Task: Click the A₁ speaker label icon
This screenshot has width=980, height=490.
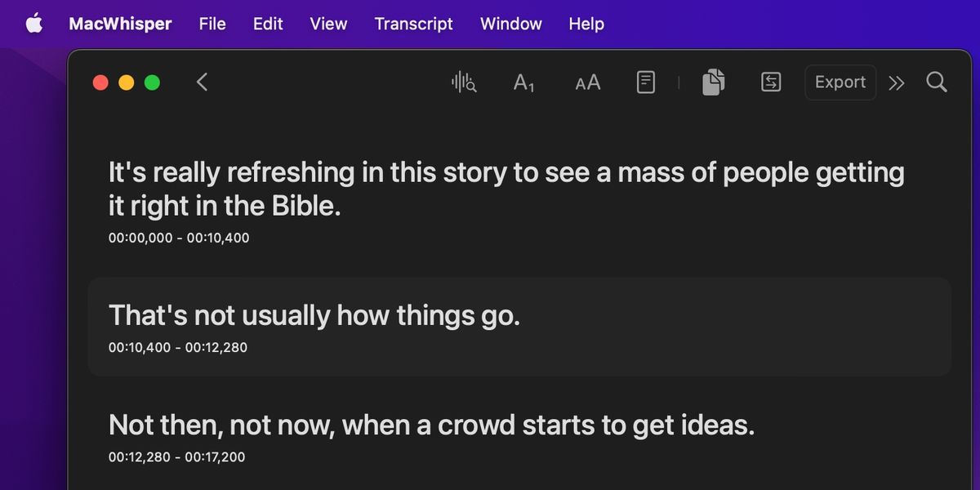Action: (523, 82)
